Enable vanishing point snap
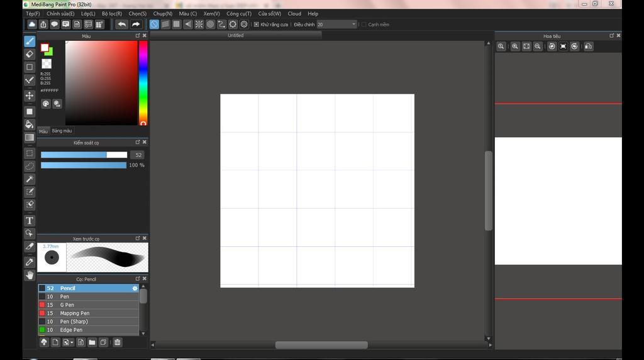 click(x=187, y=25)
